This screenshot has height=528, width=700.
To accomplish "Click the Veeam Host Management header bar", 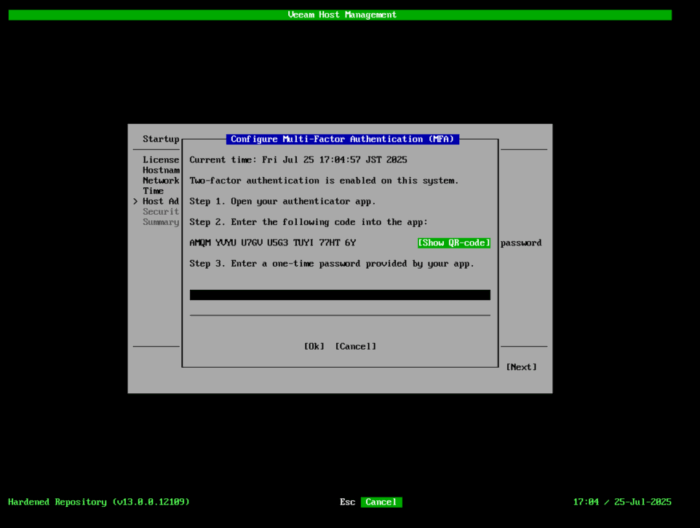I will tap(340, 15).
